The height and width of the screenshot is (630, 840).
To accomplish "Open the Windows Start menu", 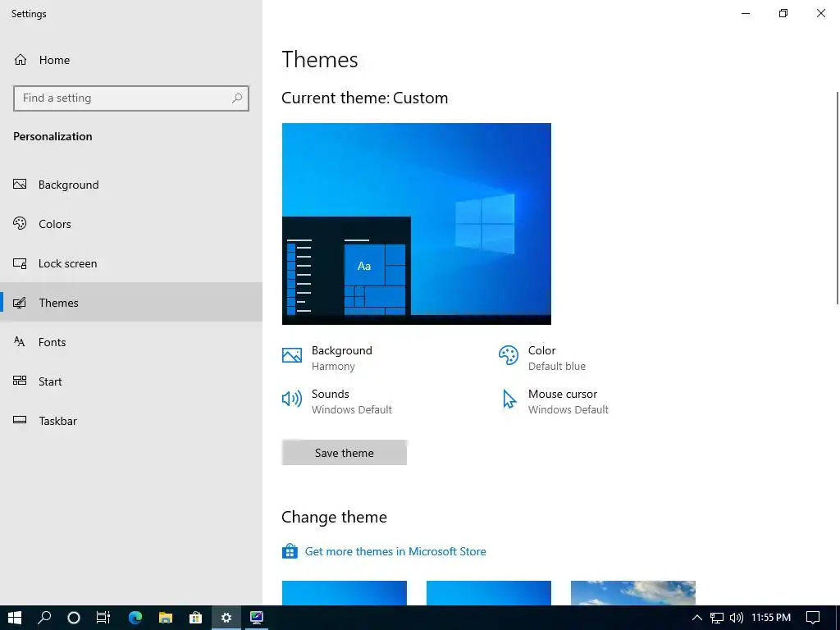I will click(15, 618).
